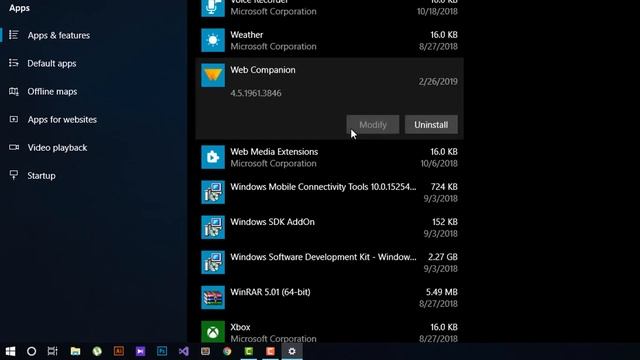Click Web Companion version 4.5.1961.3846

click(256, 93)
